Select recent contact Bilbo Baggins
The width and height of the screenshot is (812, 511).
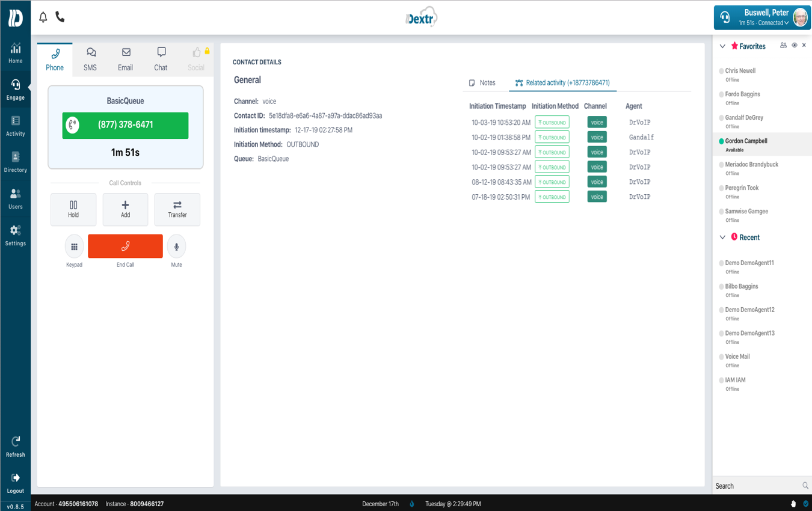click(x=762, y=290)
